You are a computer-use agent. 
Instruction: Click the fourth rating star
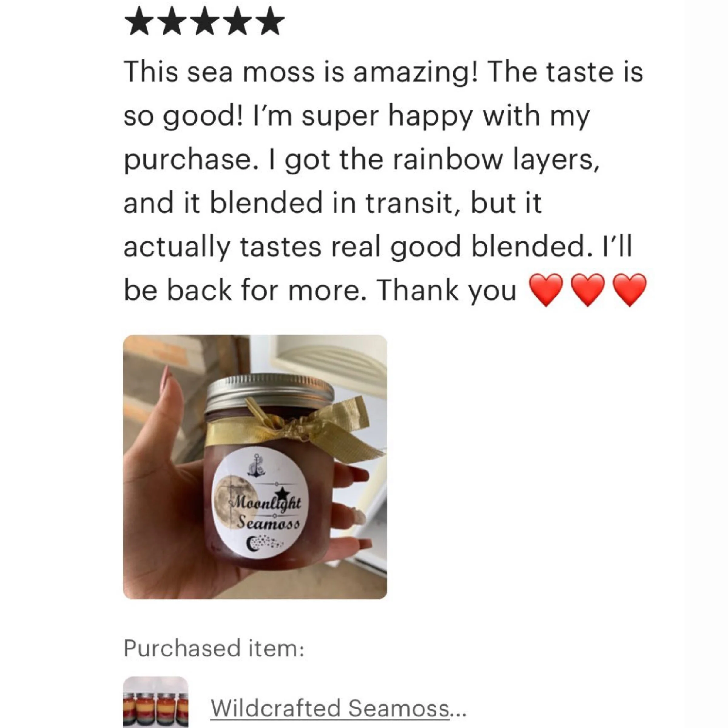pyautogui.click(x=236, y=21)
